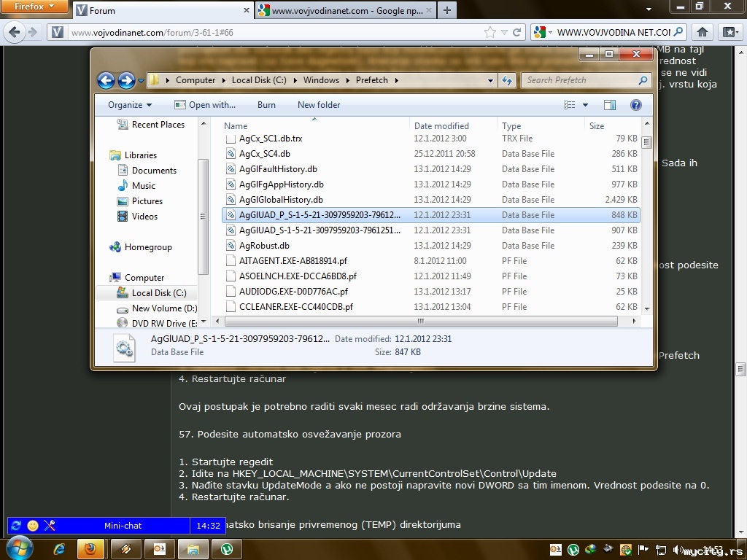747x560 pixels.
Task: Open Windows Start orb
Action: tap(19, 548)
